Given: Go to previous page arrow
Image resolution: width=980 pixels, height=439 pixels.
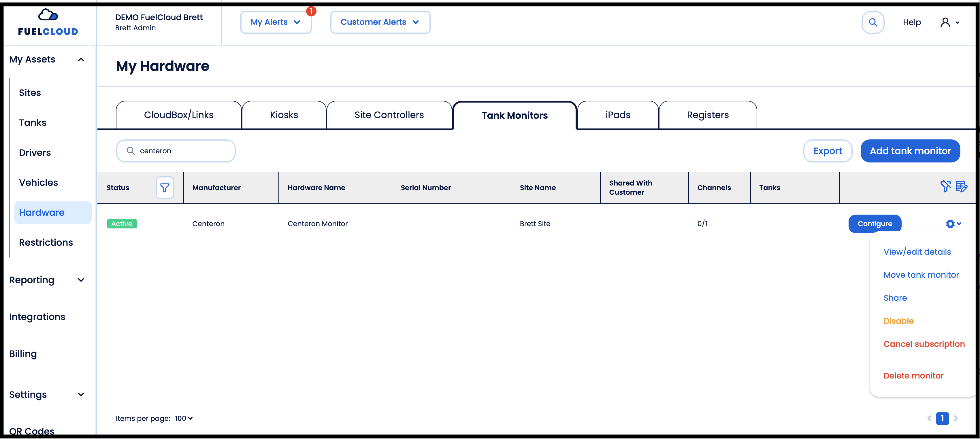Looking at the screenshot, I should (x=929, y=419).
